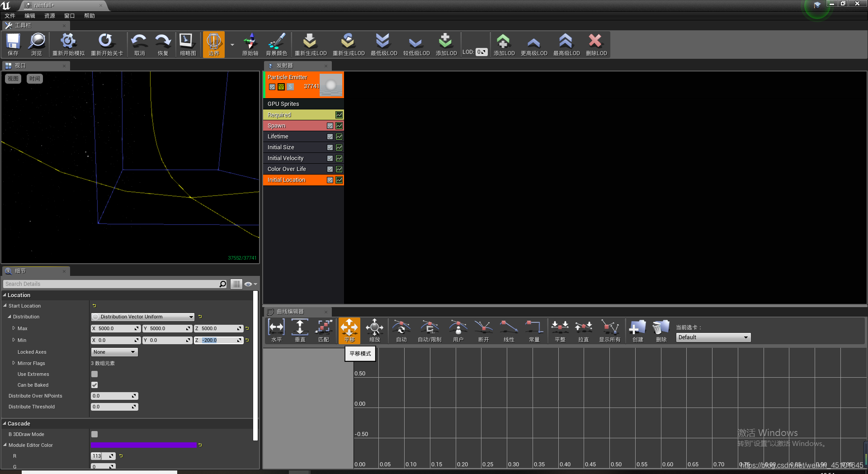Viewport: 868px width, 474px height.
Task: Toggle the Lifetime module enabled checkbox
Action: coord(330,137)
